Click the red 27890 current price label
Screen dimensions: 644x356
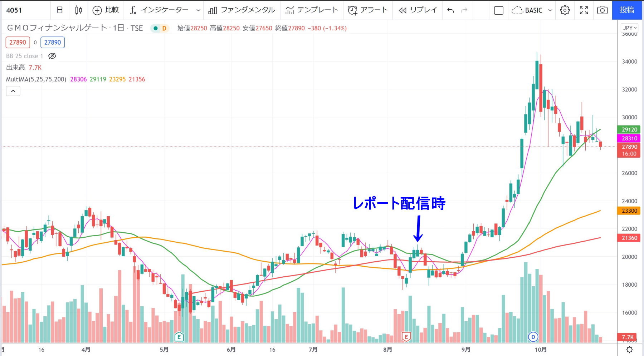[629, 150]
